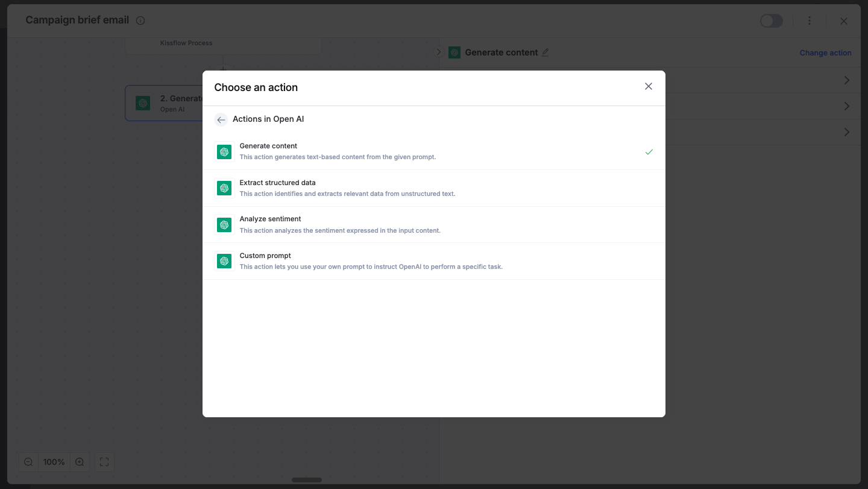Click the 'Actions in Open AI' heading text
The width and height of the screenshot is (868, 489).
[268, 119]
